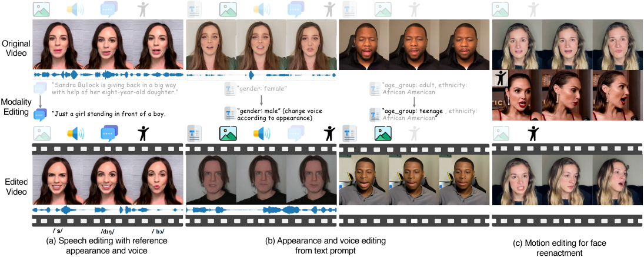
Task: Select the first original frame of the blonde woman
Action: pos(517,45)
